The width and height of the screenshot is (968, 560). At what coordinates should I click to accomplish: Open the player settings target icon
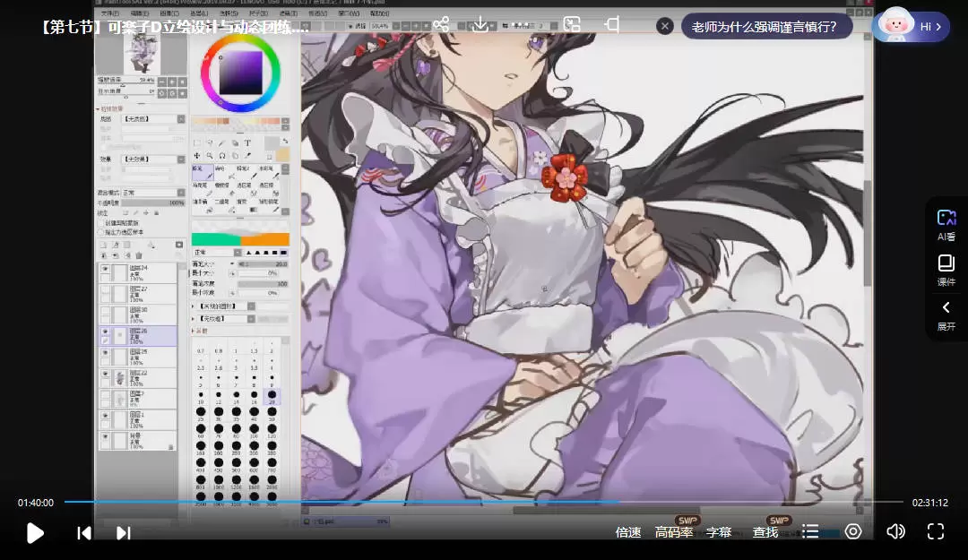point(852,531)
